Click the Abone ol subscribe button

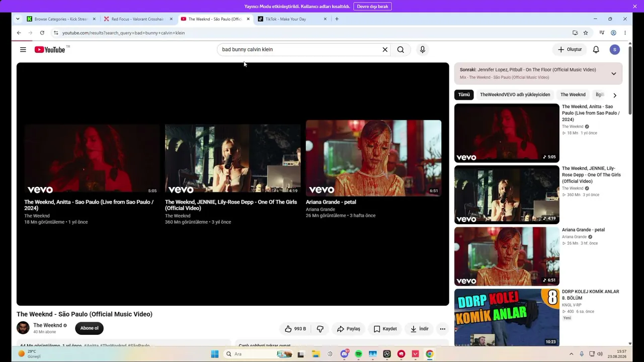(x=90, y=328)
